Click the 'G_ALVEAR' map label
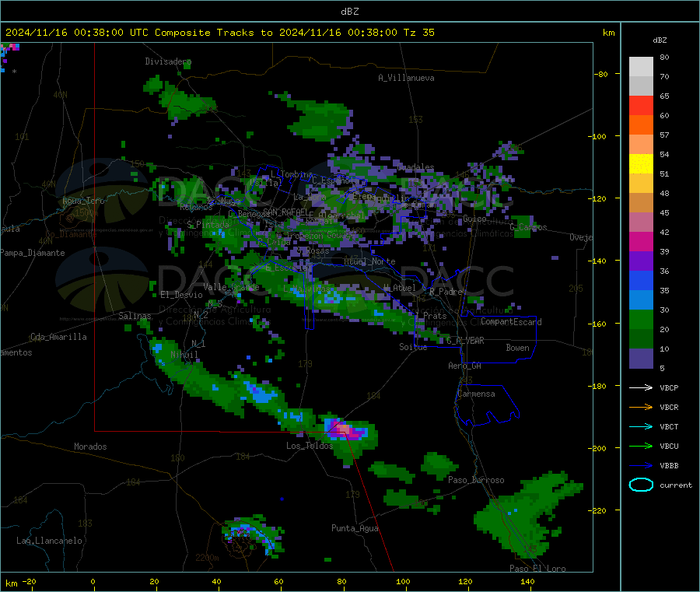 pos(465,341)
